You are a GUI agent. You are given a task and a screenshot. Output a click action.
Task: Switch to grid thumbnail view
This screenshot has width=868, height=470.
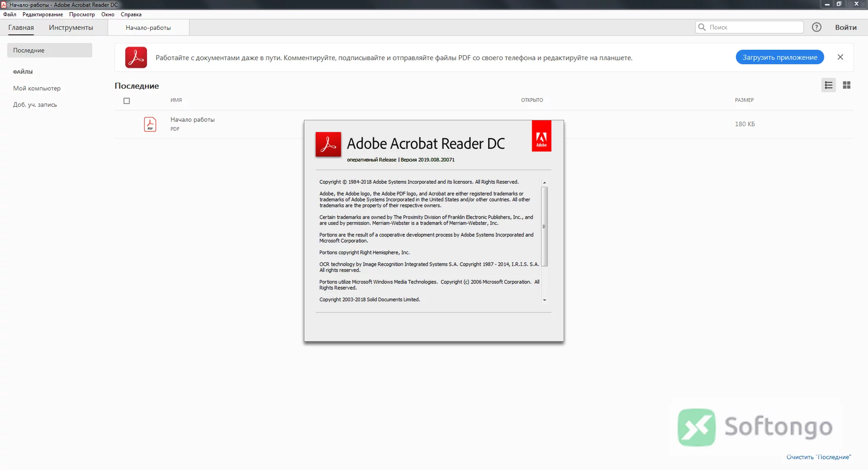tap(847, 85)
